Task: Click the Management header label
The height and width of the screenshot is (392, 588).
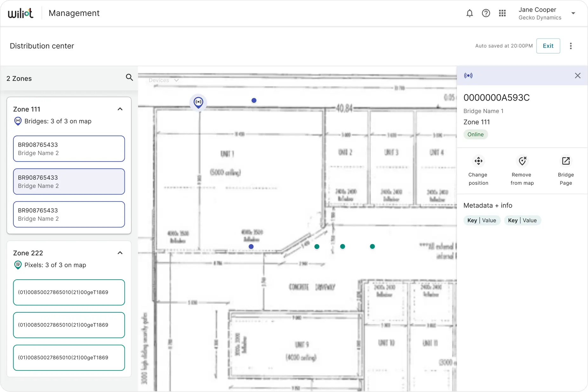Action: tap(74, 13)
